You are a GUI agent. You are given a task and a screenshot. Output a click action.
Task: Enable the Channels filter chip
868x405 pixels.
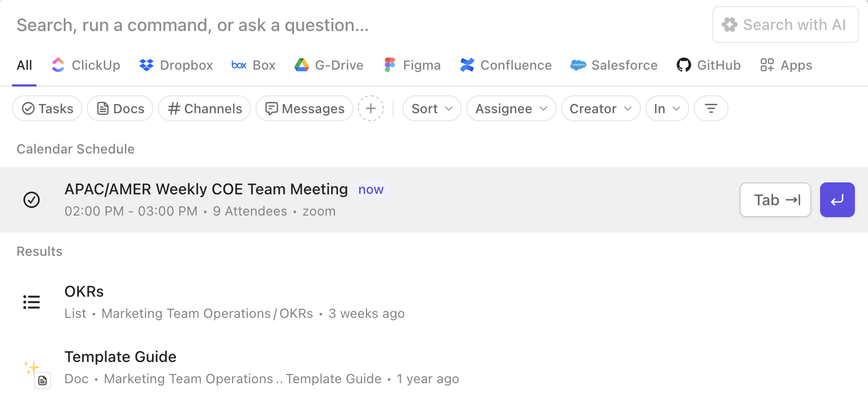(205, 109)
